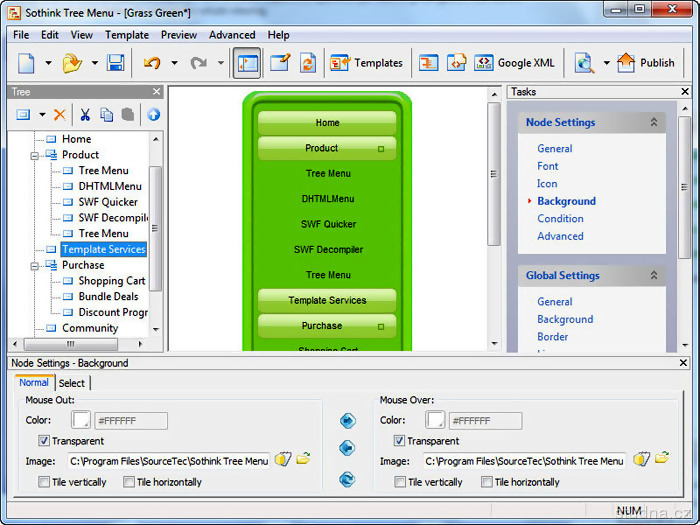Click the Google XML toolbar button
This screenshot has width=700, height=525.
click(514, 63)
